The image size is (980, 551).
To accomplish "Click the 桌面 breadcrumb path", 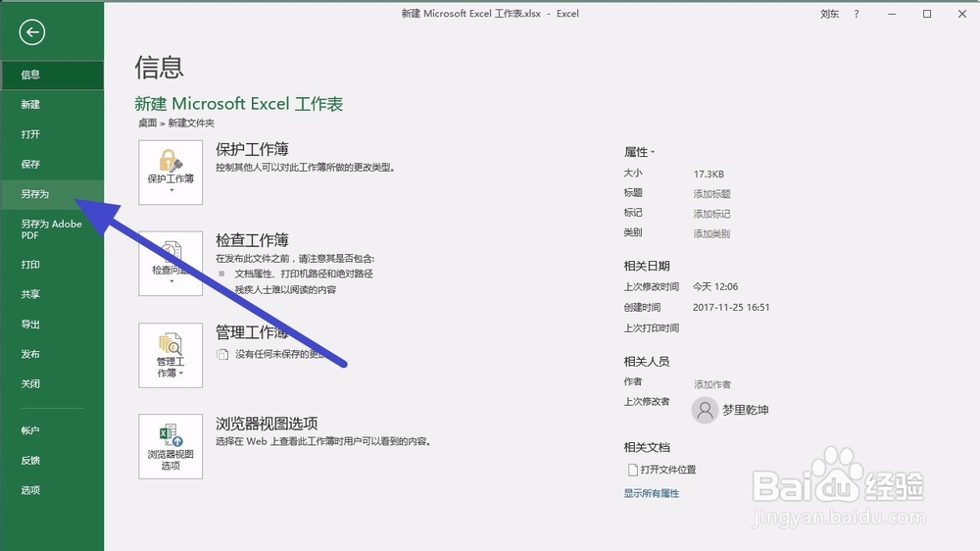I will point(148,124).
